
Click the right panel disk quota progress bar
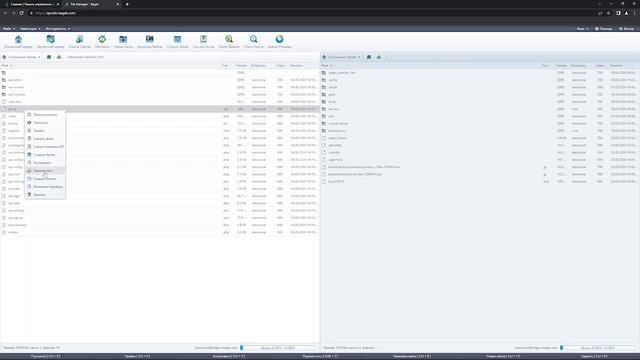tap(598, 348)
